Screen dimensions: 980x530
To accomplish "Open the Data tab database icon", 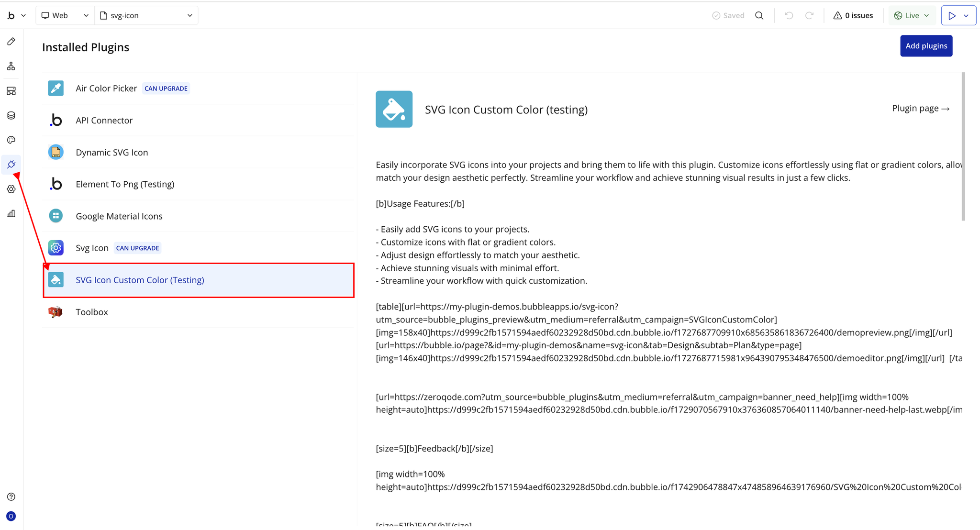I will 11,115.
